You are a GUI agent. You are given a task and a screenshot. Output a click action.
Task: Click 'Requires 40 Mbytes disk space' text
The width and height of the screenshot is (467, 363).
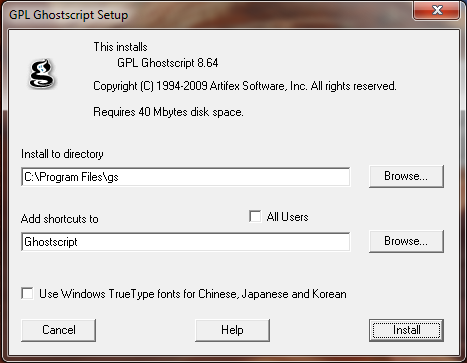tap(168, 112)
